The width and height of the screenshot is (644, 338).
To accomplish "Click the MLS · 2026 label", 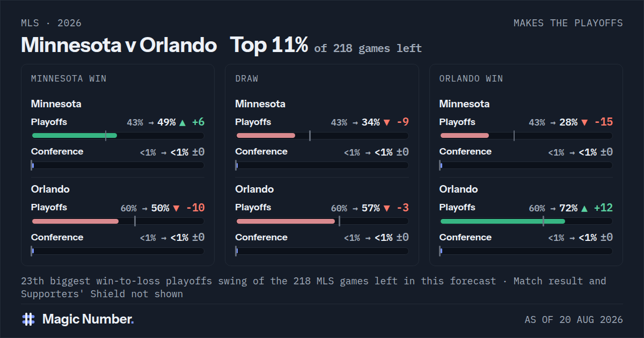I will coord(52,23).
